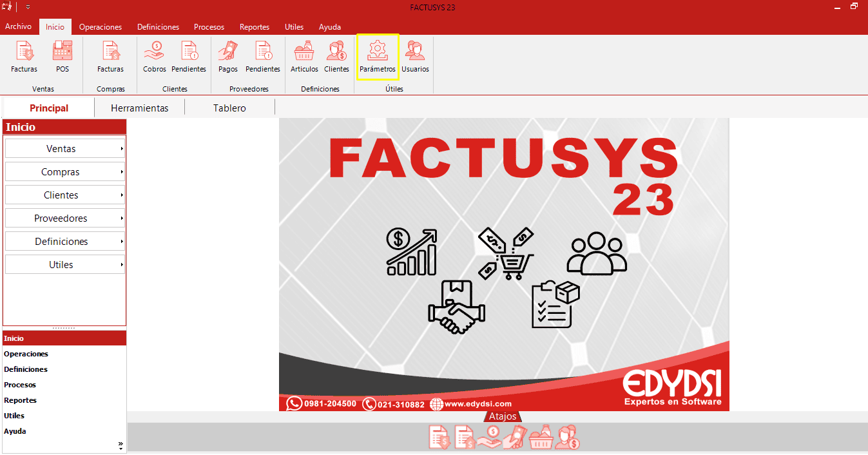This screenshot has width=868, height=455.
Task: Click the navigation pane splitter grip dots
Action: click(x=64, y=328)
